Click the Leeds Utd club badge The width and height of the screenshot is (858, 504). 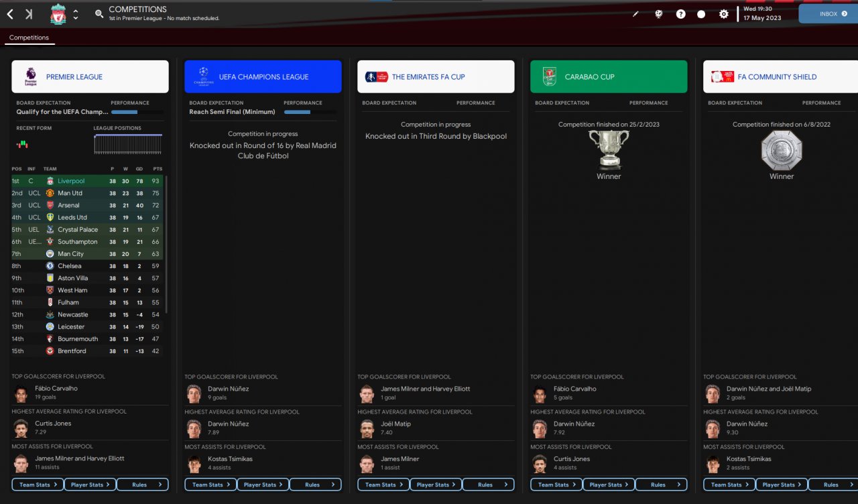(x=50, y=217)
